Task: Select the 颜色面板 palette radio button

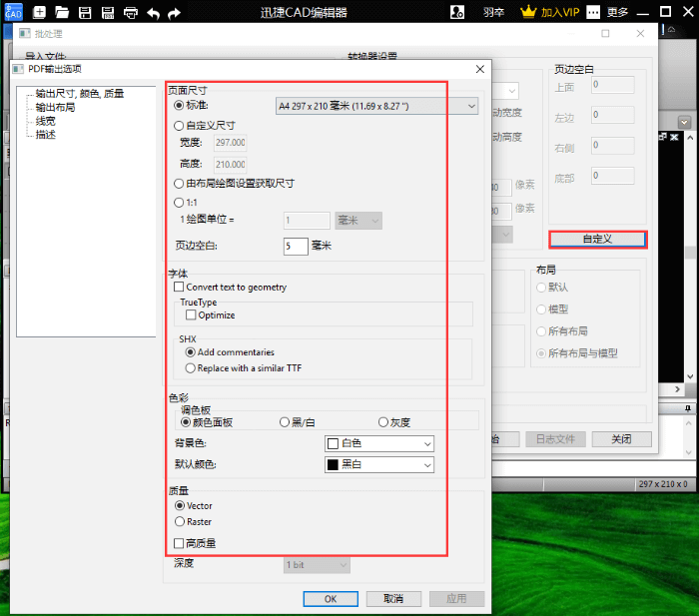Action: 186,422
